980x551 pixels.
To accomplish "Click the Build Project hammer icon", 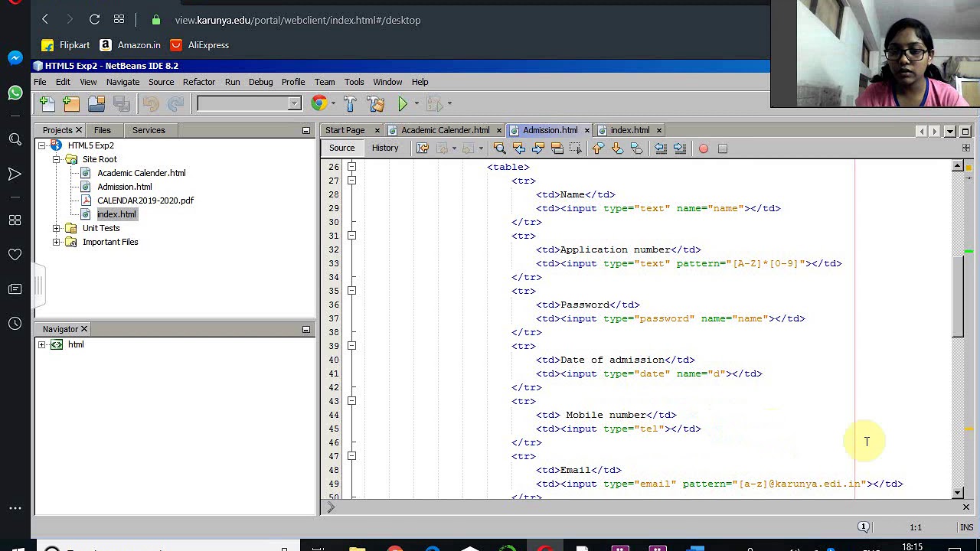I will (350, 103).
